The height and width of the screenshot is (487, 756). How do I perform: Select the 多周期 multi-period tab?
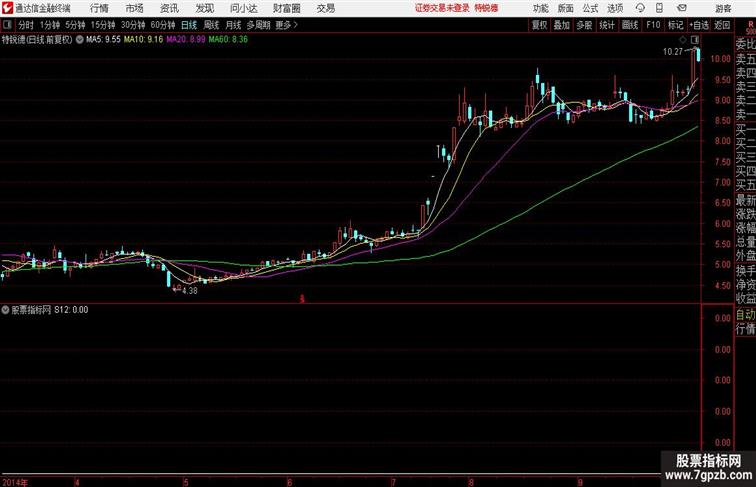[258, 25]
